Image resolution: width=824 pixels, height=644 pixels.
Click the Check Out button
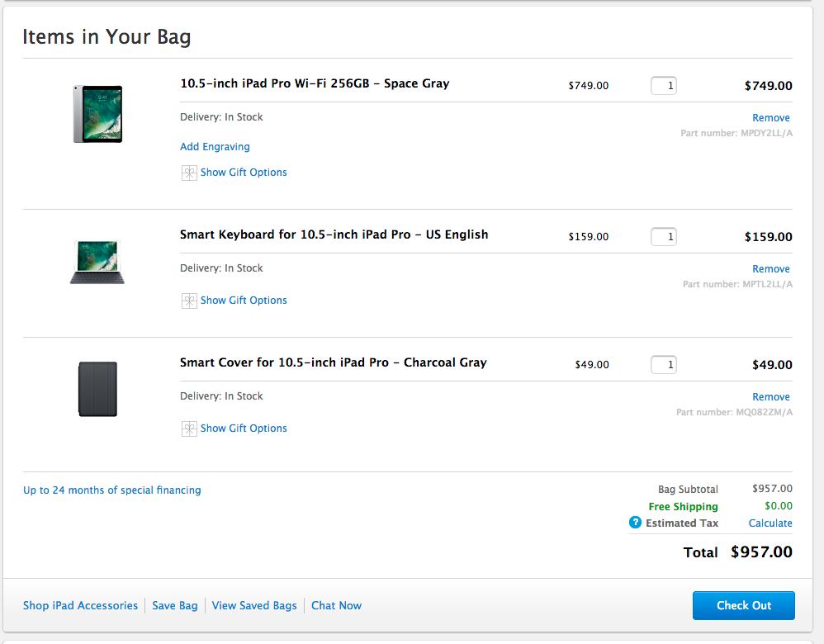click(744, 606)
